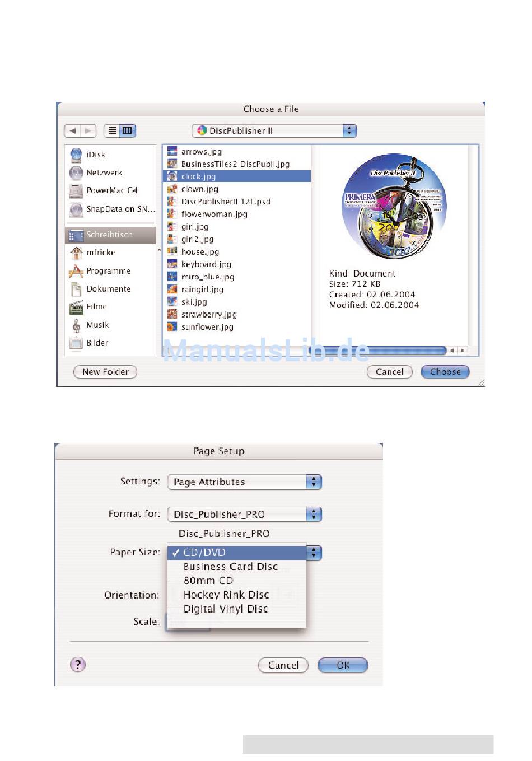
Task: Click the New Folder button
Action: pos(105,372)
